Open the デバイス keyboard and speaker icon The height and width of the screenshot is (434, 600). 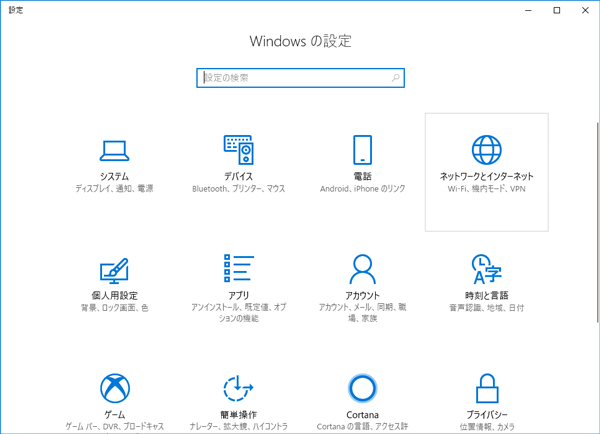238,150
